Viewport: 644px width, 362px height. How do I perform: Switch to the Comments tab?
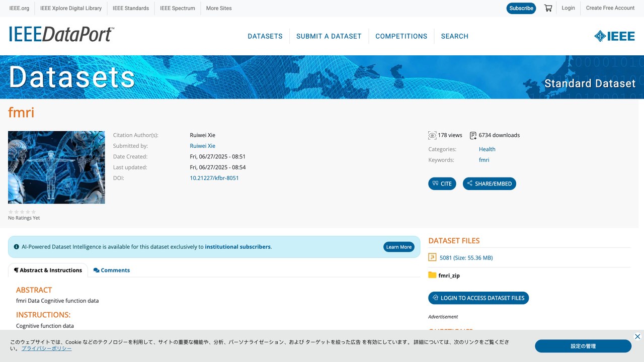coord(112,270)
